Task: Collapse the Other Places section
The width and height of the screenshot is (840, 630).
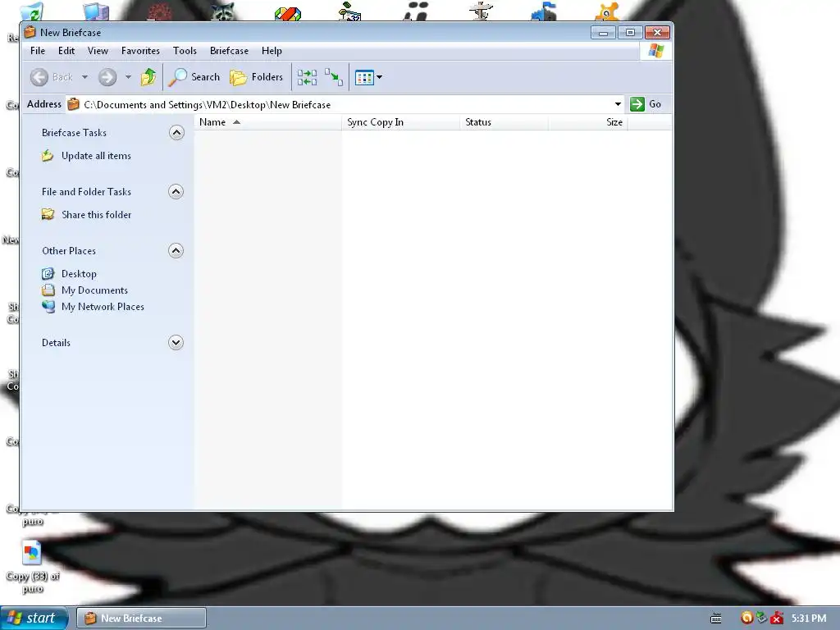Action: click(x=176, y=250)
